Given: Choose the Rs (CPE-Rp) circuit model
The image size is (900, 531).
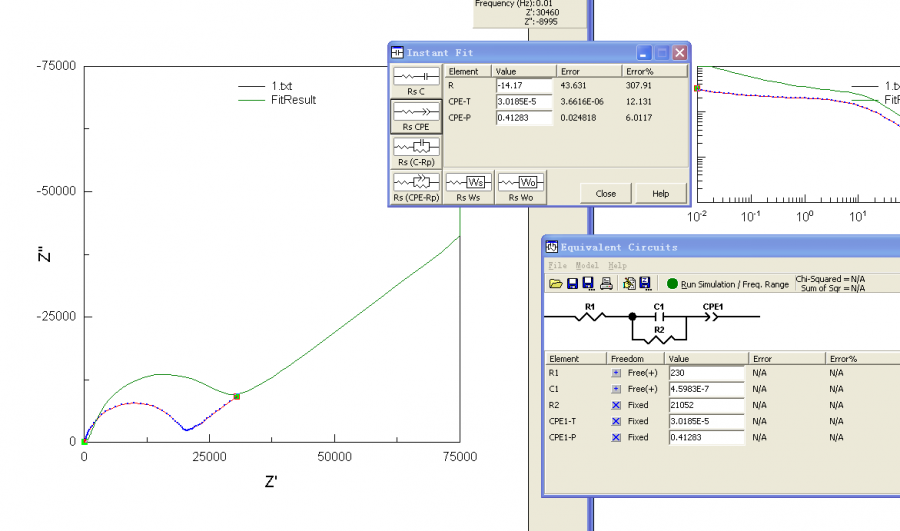Looking at the screenshot, I should 415,186.
